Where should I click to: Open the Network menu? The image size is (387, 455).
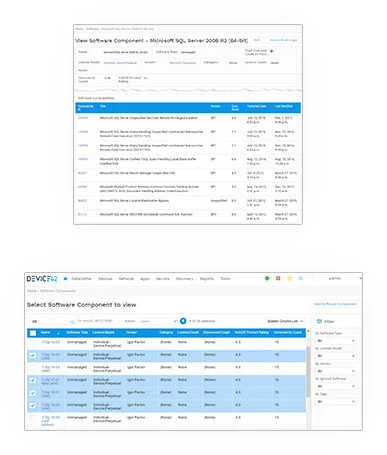point(126,279)
